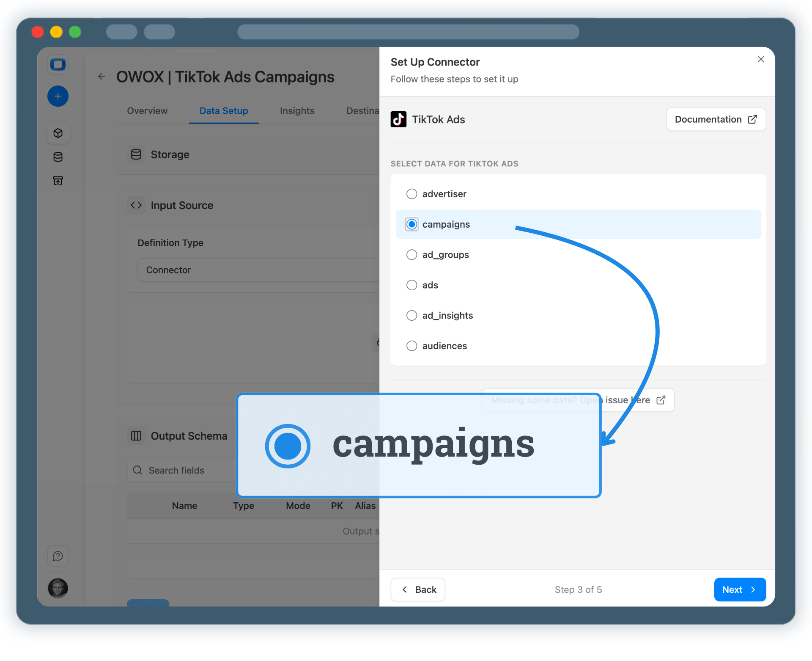Image resolution: width=812 pixels, height=661 pixels.
Task: Switch to the Destinations tab
Action: coord(362,111)
